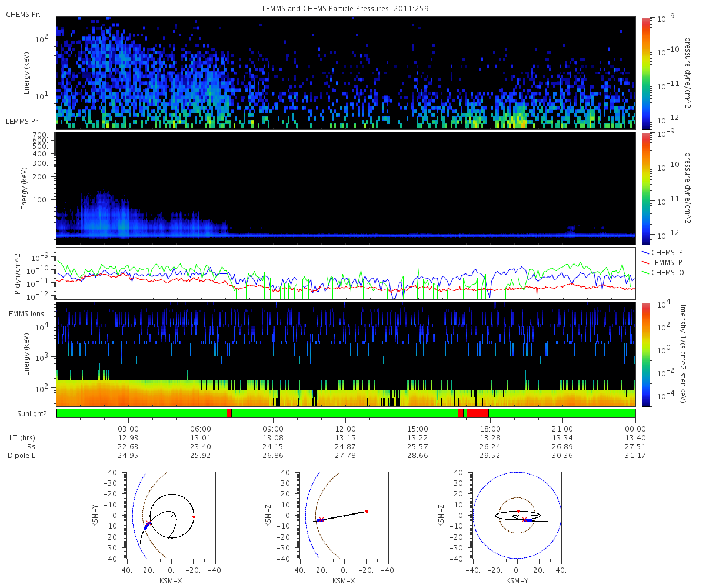The image size is (706, 588).
Task: Click the red dot in KSM-X/KSM-Y orbit plot
Action: pyautogui.click(x=194, y=516)
